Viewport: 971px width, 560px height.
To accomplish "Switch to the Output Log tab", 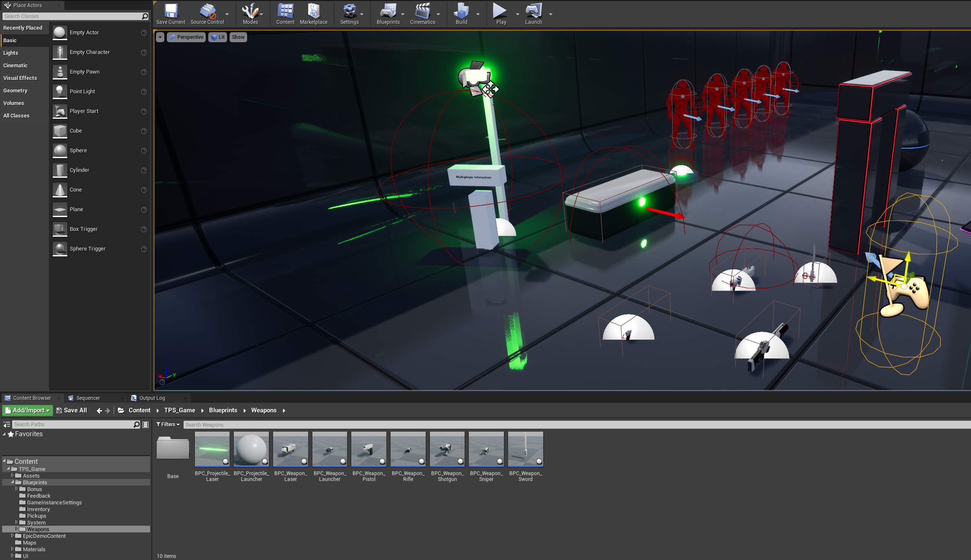I will (x=152, y=398).
